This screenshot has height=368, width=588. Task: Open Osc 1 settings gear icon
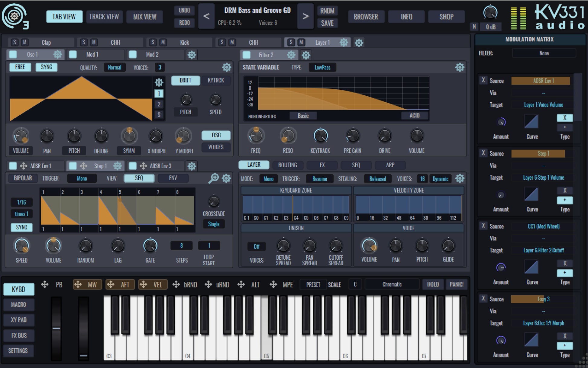(58, 55)
